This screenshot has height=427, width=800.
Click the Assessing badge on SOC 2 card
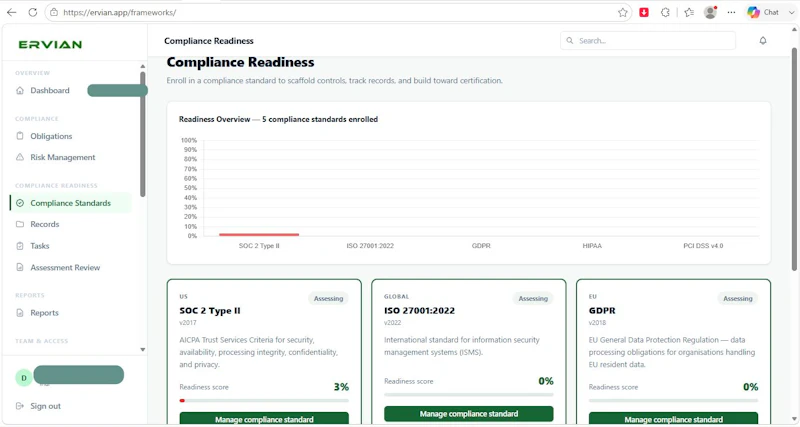point(329,298)
